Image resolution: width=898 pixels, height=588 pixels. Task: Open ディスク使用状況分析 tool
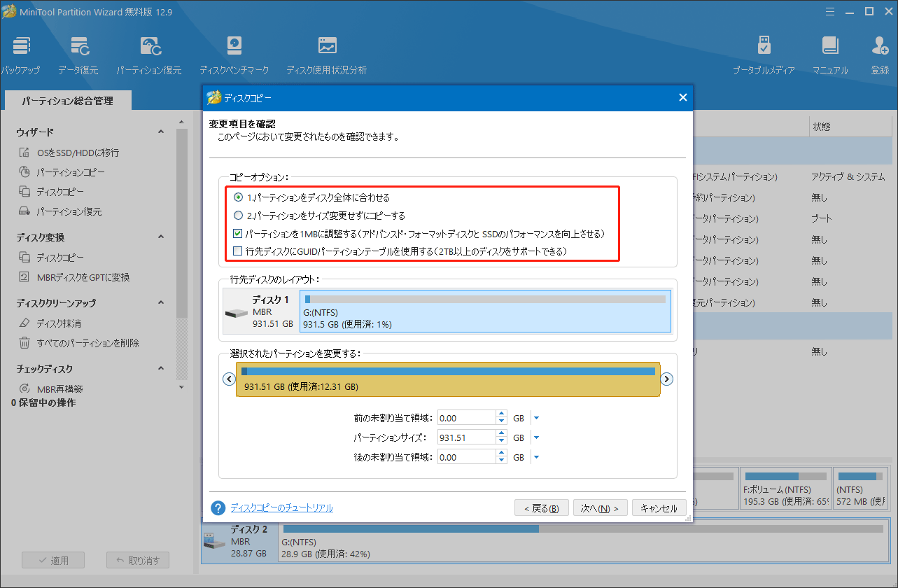(326, 55)
